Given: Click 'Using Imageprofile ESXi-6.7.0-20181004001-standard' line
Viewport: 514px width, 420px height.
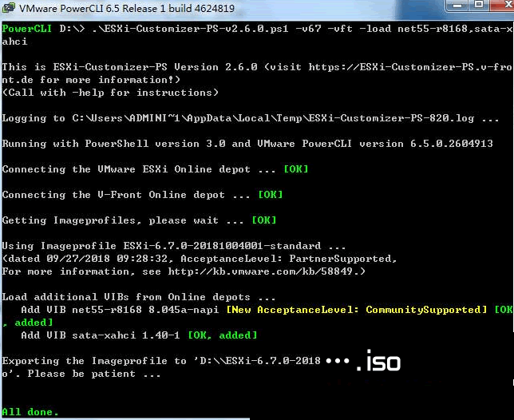Looking at the screenshot, I should tap(174, 246).
